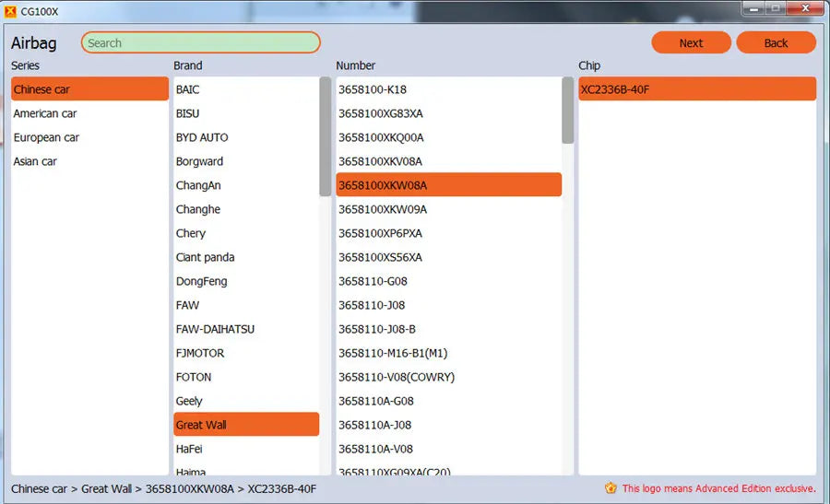830x504 pixels.
Task: Minimize the CG100X window
Action: point(753,8)
